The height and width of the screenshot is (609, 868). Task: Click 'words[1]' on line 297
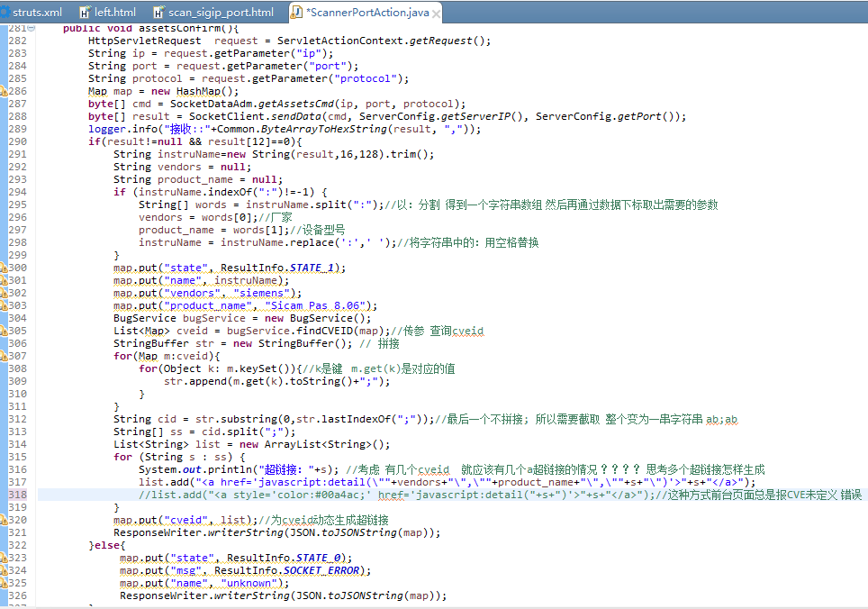point(258,230)
